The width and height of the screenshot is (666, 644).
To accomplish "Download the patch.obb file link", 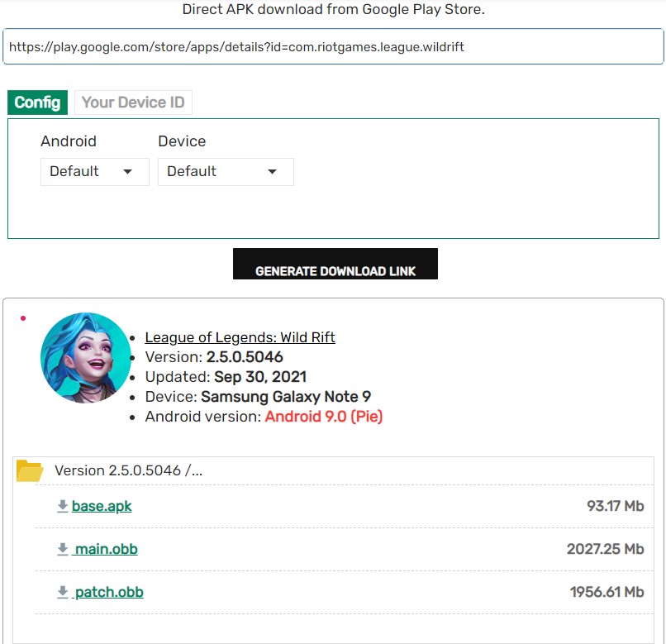I will [108, 592].
